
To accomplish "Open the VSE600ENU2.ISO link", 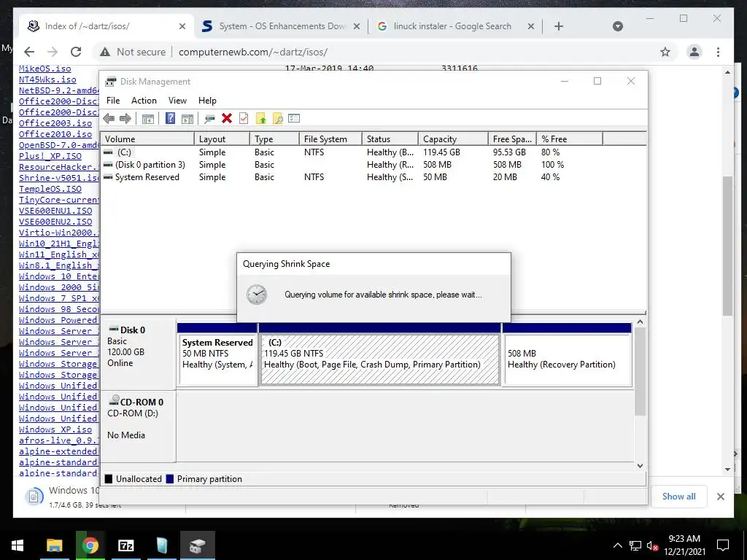I will [x=55, y=222].
